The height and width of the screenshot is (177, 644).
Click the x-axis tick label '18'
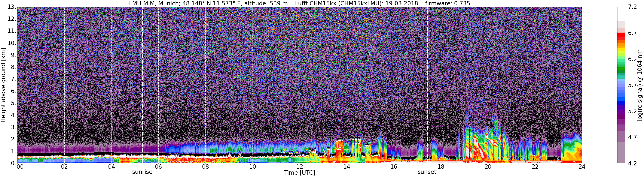click(441, 167)
